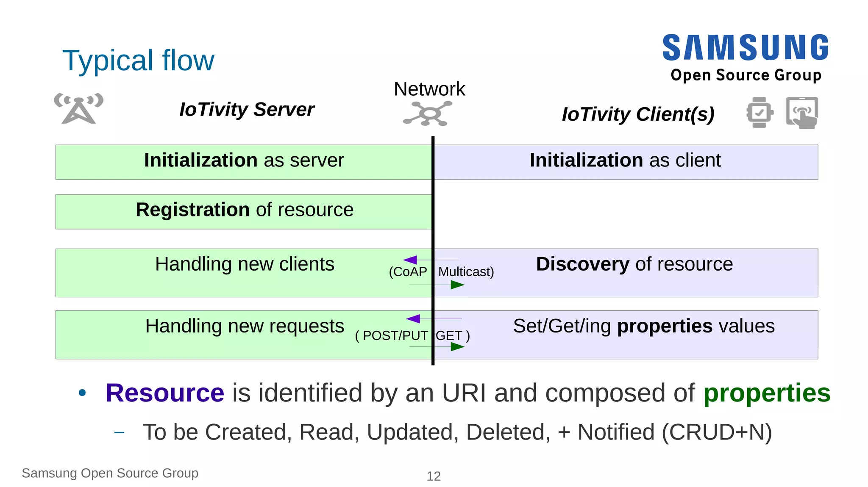Click the 'Multicast)' label
The image size is (868, 487).
[466, 271]
